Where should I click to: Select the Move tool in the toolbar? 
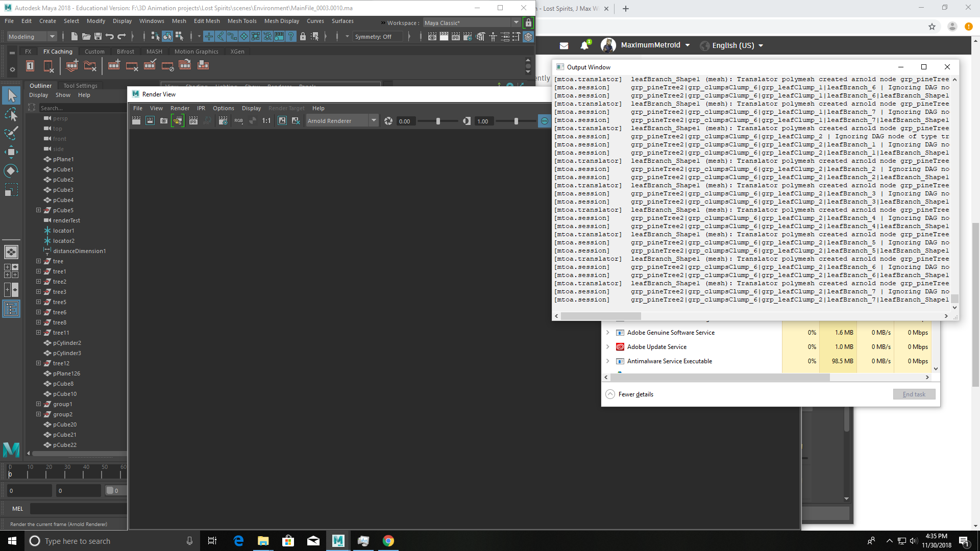point(11,152)
